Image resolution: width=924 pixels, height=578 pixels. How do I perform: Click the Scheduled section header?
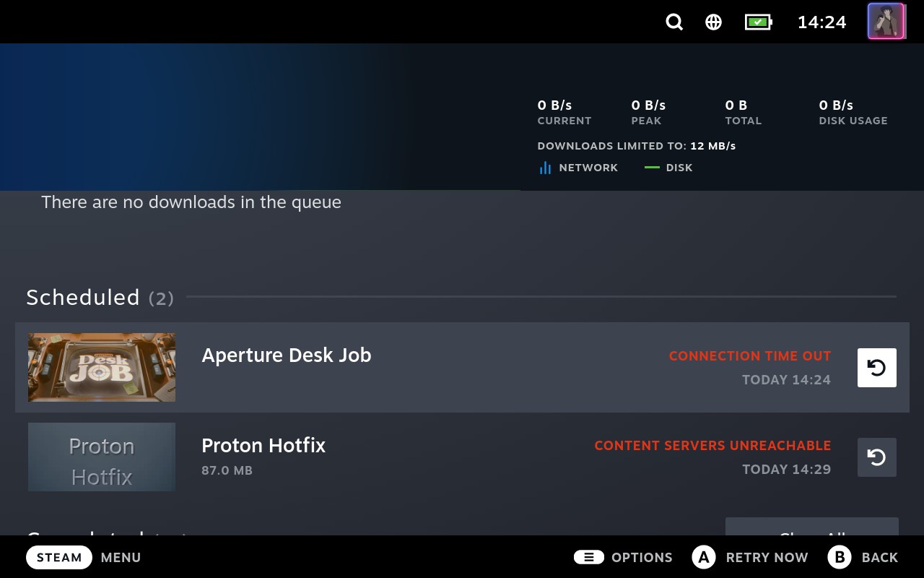coord(100,297)
